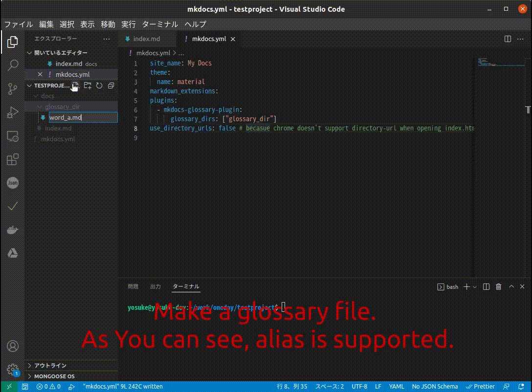Open the File menu
This screenshot has height=392, width=532.
pos(19,24)
